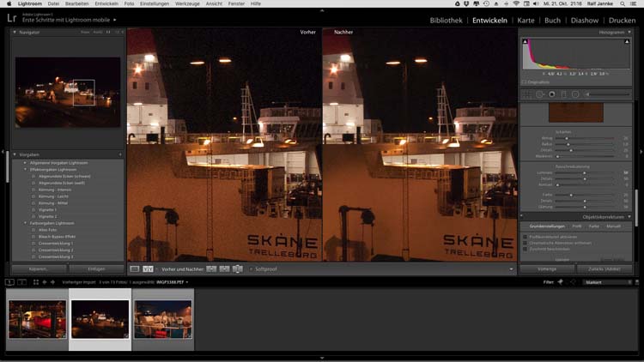Check Chromatische Aberration entfernen option
Viewport: 644px width, 362px height.
525,244
